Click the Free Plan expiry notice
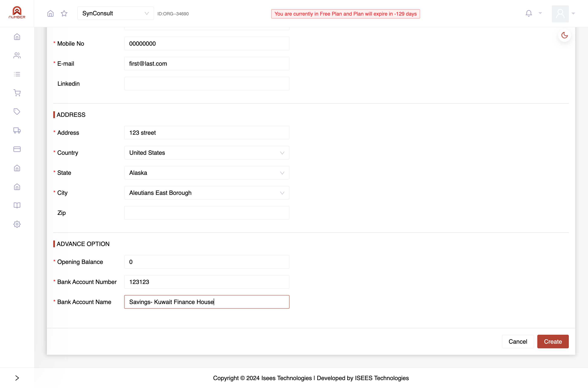 (345, 14)
